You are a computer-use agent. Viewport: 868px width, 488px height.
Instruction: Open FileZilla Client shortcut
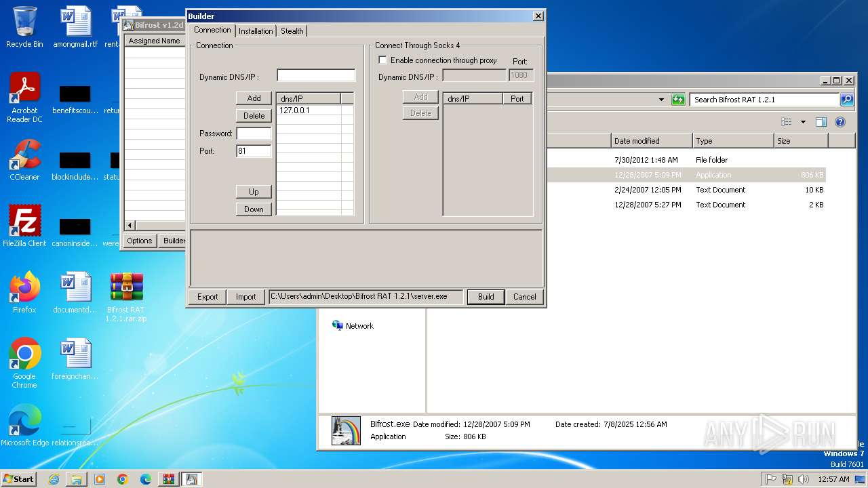coord(24,226)
